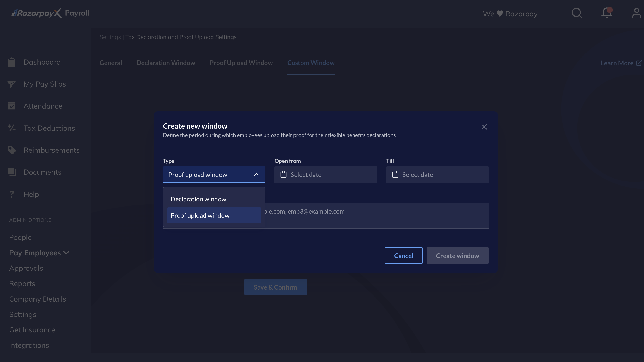Image resolution: width=644 pixels, height=362 pixels.
Task: Click the Till date calendar selector
Action: [437, 174]
